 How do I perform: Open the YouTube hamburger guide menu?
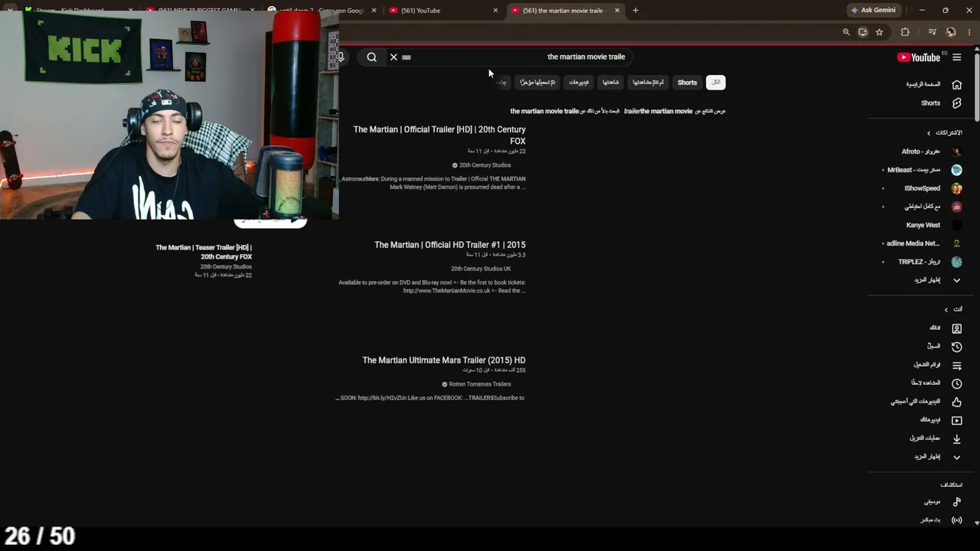pos(956,57)
